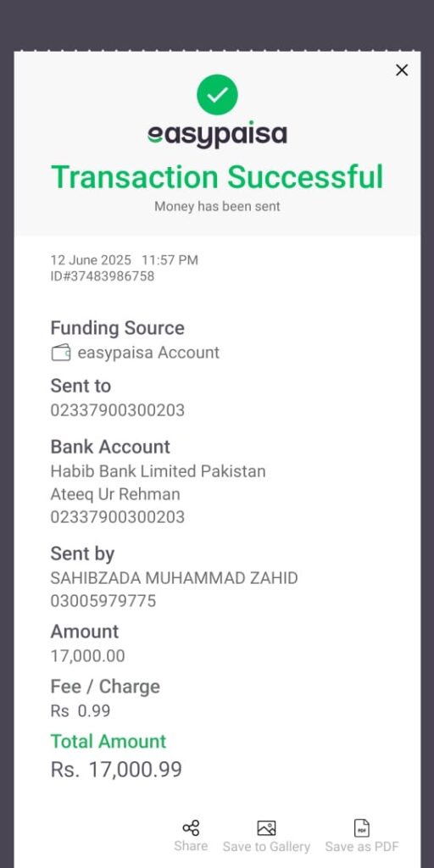Select the Save to Gallery text label

(x=266, y=847)
